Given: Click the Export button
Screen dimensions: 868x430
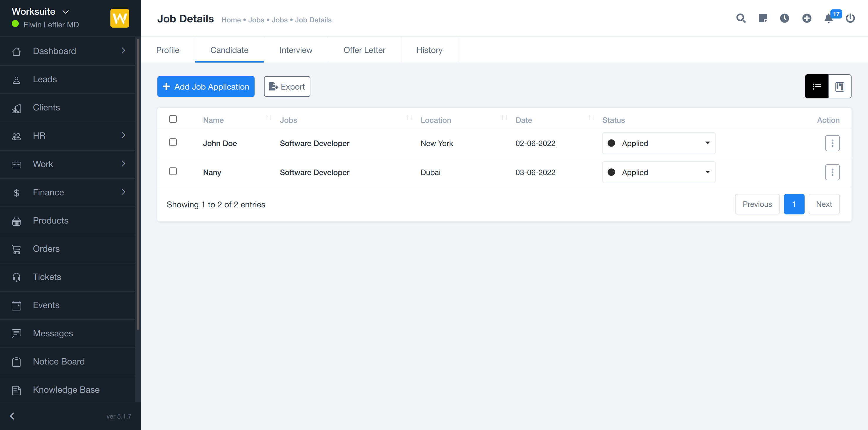Looking at the screenshot, I should 287,87.
